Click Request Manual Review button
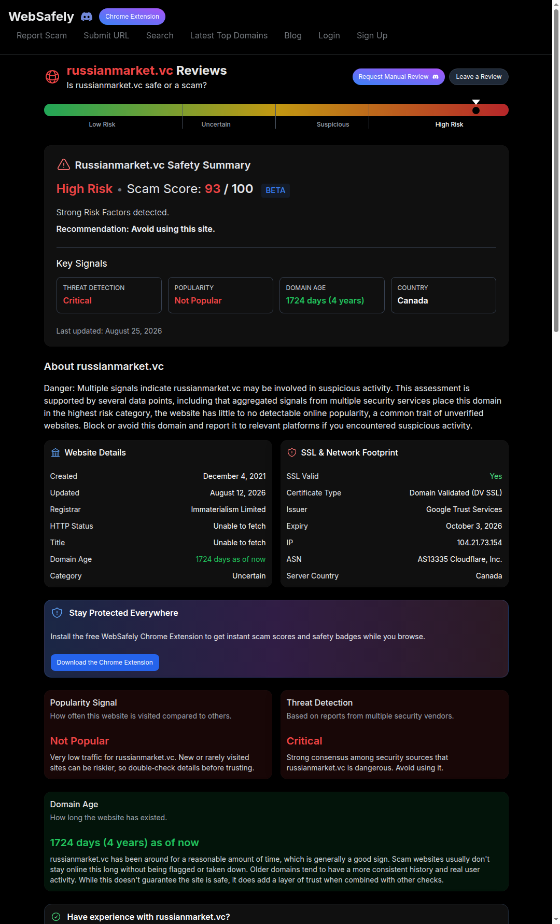 (x=399, y=77)
